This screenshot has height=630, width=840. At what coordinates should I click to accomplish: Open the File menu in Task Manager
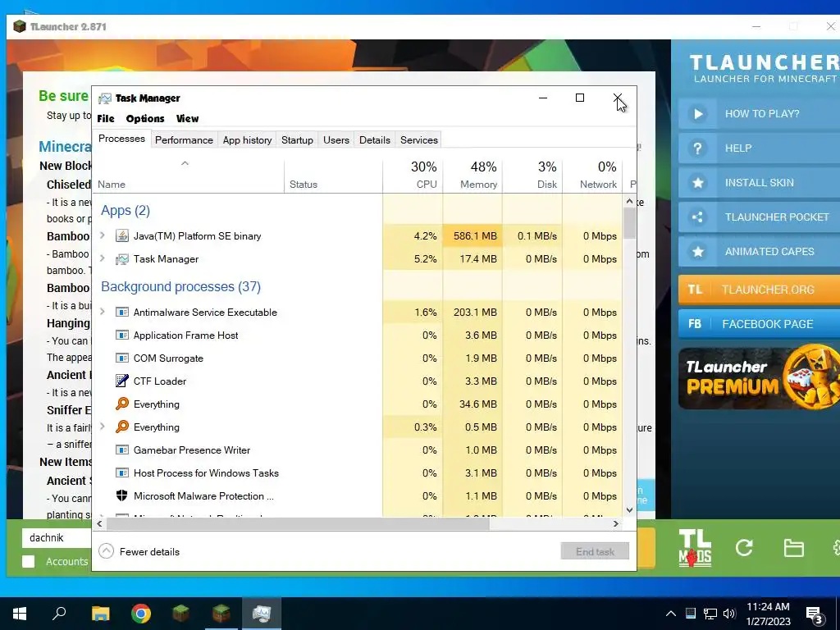tap(106, 118)
